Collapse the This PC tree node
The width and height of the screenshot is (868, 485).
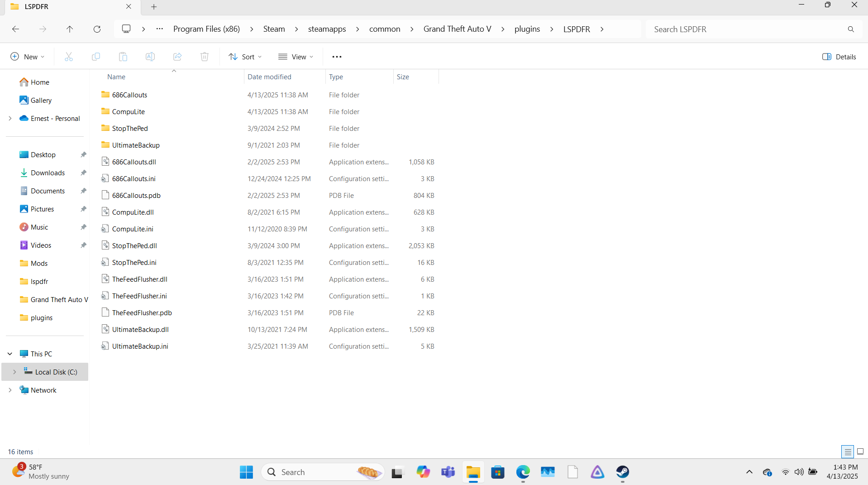(x=10, y=354)
